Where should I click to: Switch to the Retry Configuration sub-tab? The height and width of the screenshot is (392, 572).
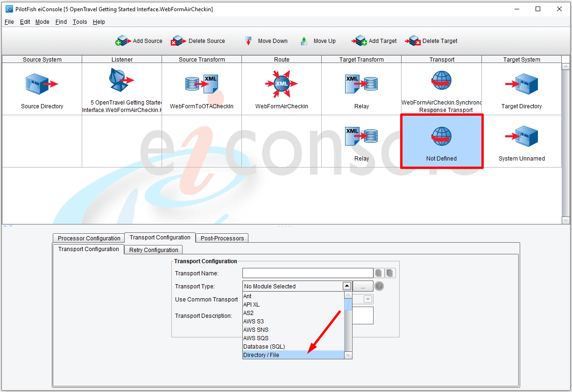pyautogui.click(x=154, y=250)
